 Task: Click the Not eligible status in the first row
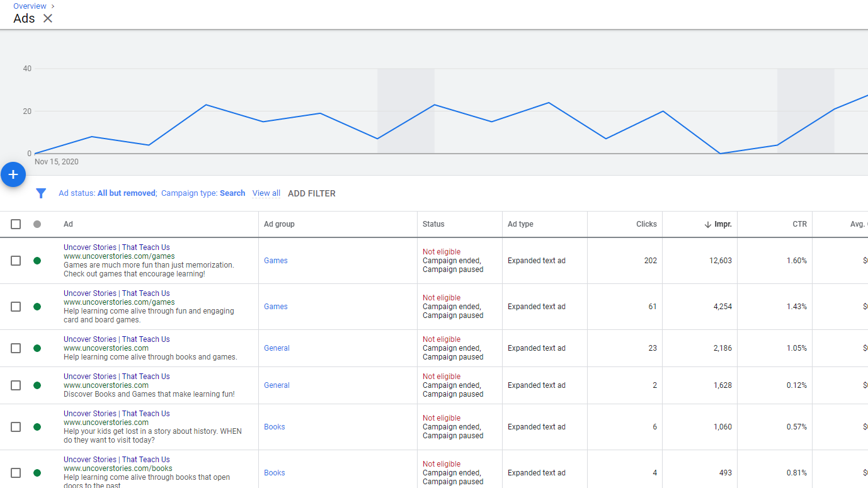(442, 252)
